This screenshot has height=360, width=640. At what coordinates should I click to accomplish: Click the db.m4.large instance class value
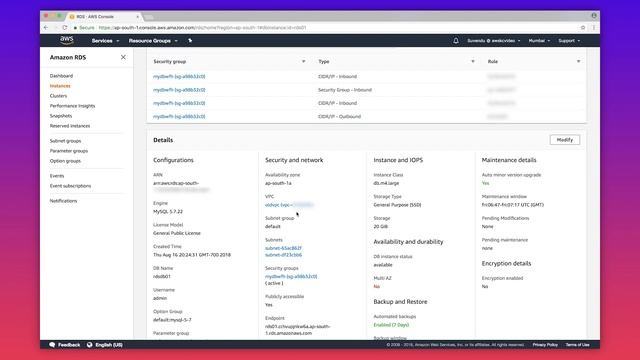coord(386,183)
